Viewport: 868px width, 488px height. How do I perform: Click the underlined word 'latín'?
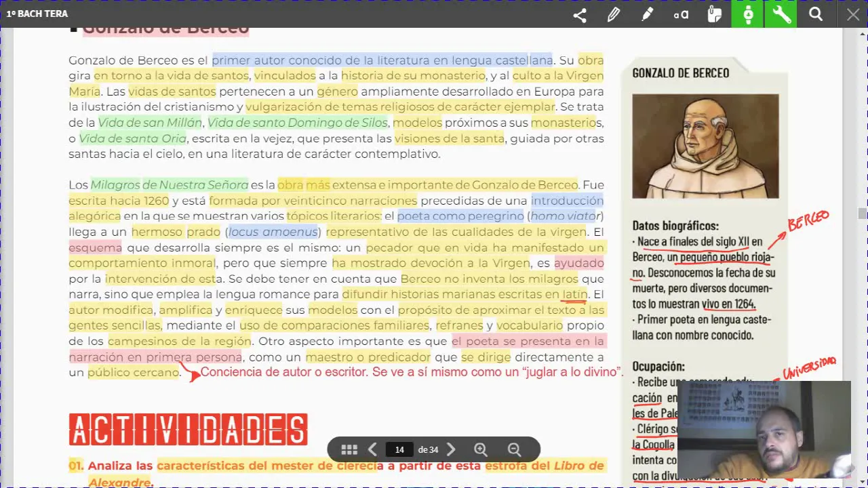[574, 294]
